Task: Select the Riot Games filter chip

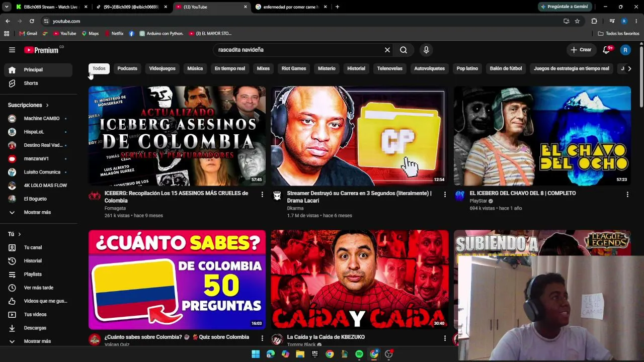Action: (294, 68)
